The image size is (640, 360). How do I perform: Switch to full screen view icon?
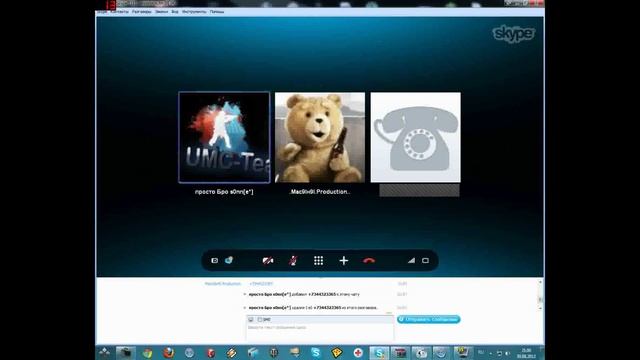(x=425, y=260)
